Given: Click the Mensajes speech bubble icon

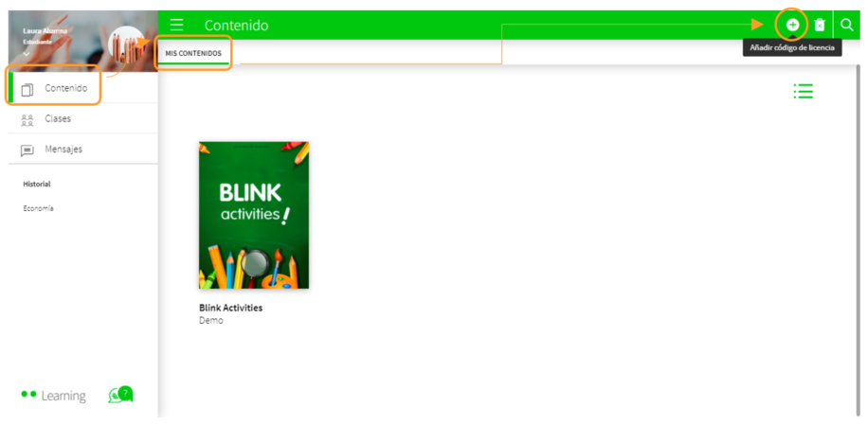Looking at the screenshot, I should point(27,150).
